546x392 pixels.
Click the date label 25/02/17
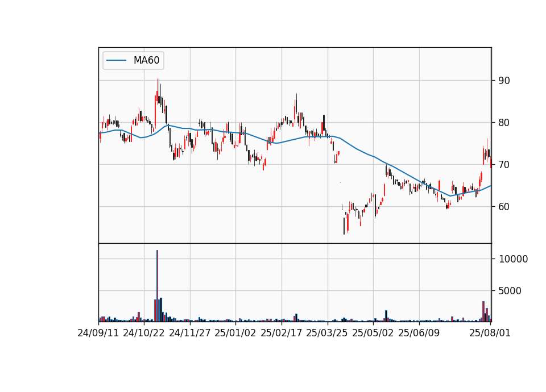282,333
